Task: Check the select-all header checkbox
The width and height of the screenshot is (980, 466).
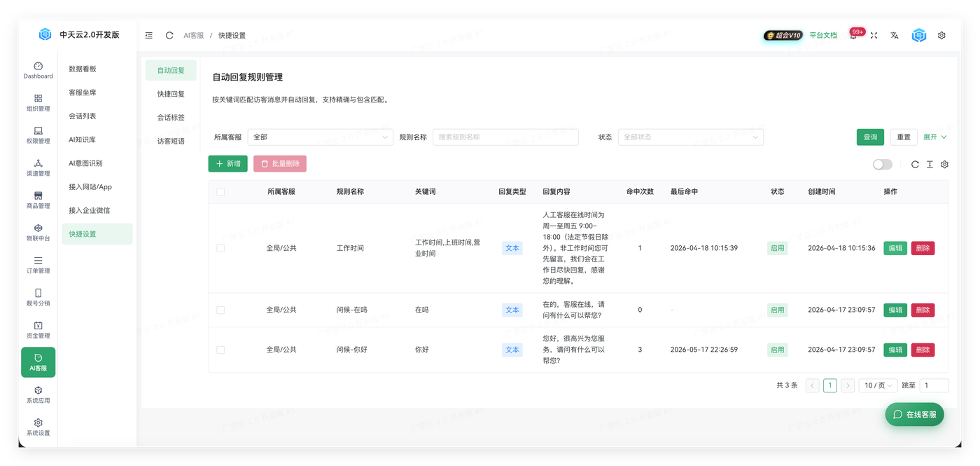Action: pyautogui.click(x=220, y=191)
